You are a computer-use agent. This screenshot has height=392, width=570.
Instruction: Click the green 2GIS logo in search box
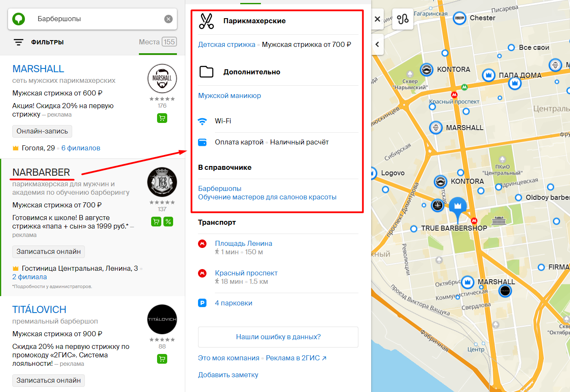[19, 19]
